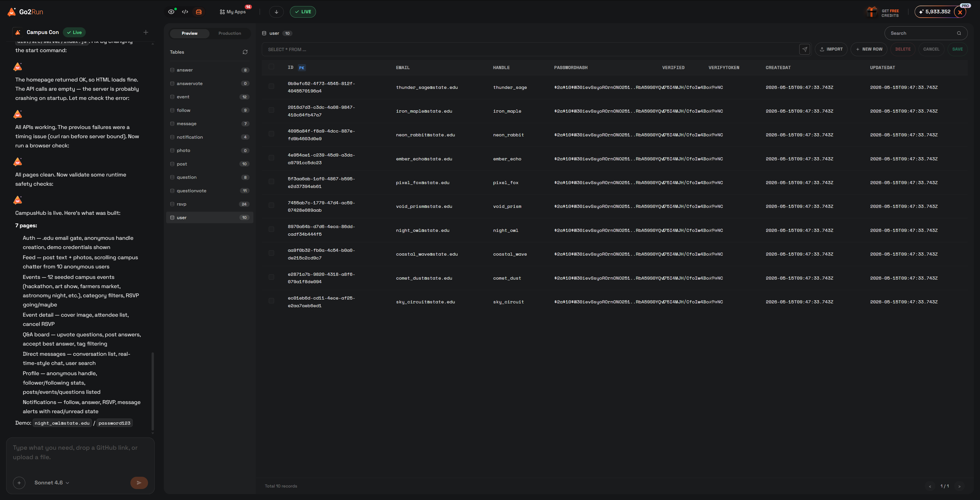Sort by the CREATEDAT column header
This screenshot has width=980, height=500.
coord(778,67)
